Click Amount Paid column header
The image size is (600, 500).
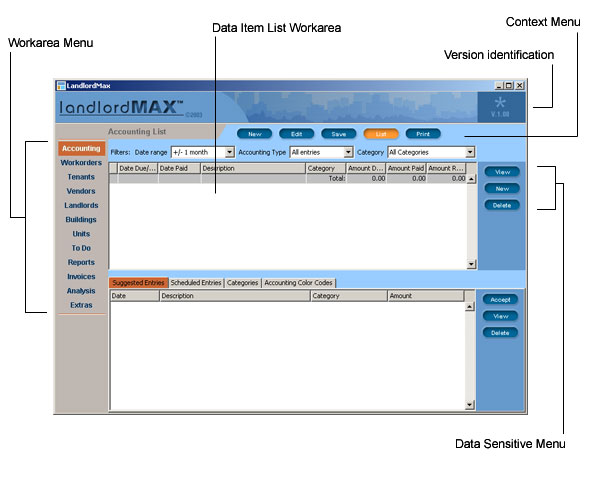click(406, 168)
